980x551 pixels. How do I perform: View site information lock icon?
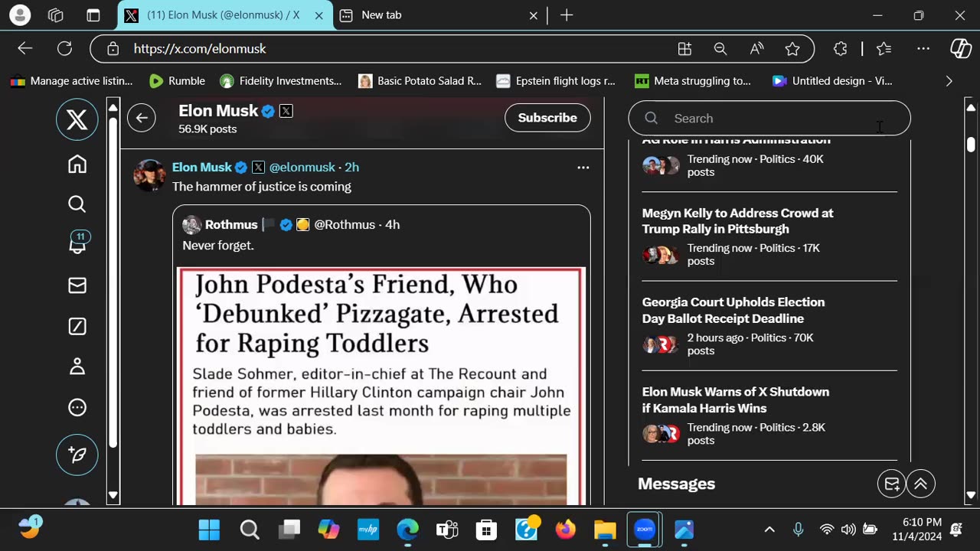pyautogui.click(x=113, y=49)
